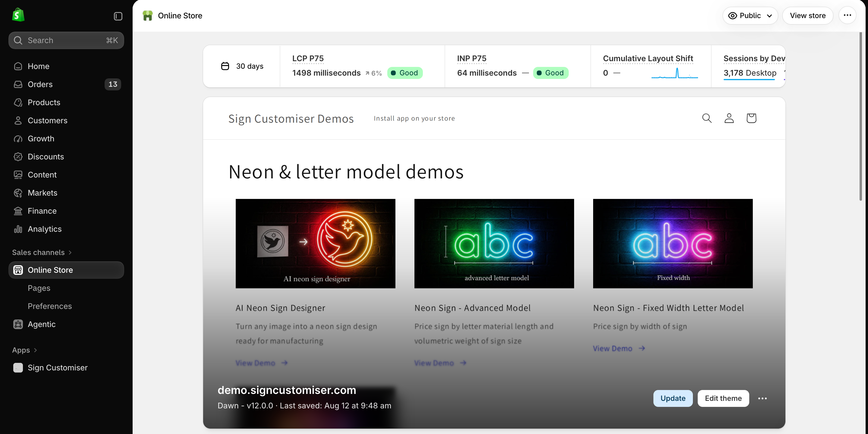The image size is (868, 434).
Task: Open the Public visibility dropdown
Action: click(x=750, y=15)
